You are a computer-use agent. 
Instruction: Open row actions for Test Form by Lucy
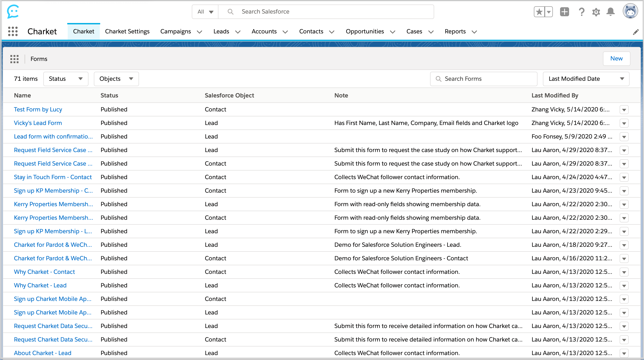point(624,110)
